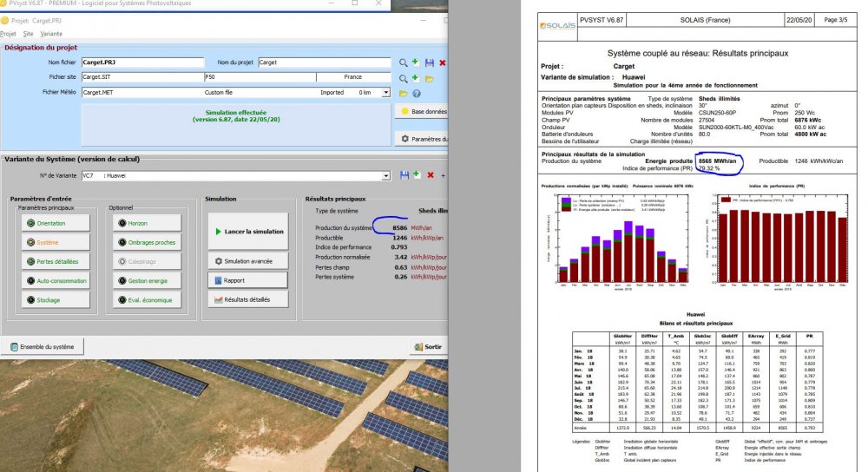The height and width of the screenshot is (472, 868).
Task: Open the Variante menu
Action: pyautogui.click(x=51, y=33)
